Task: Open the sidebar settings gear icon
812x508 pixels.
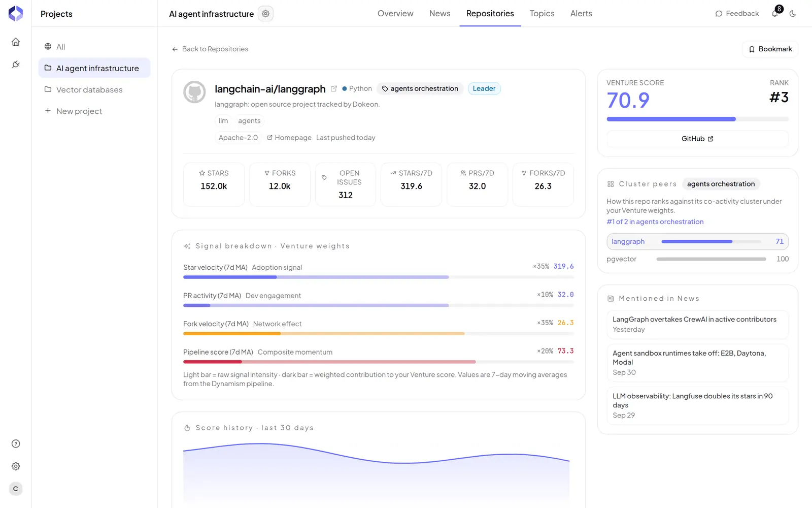Action: pos(16,466)
